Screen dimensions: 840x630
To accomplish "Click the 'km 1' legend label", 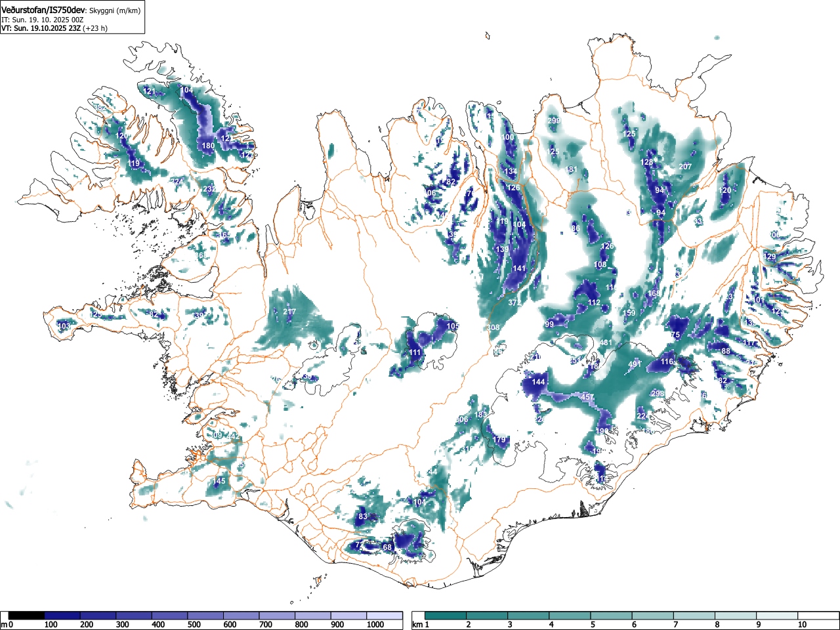I will click(420, 625).
